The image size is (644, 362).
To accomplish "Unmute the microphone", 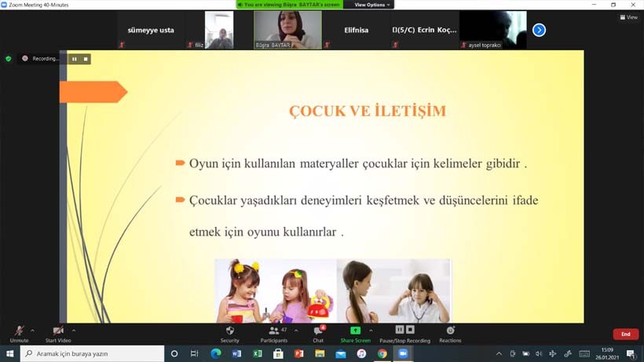I will (19, 334).
